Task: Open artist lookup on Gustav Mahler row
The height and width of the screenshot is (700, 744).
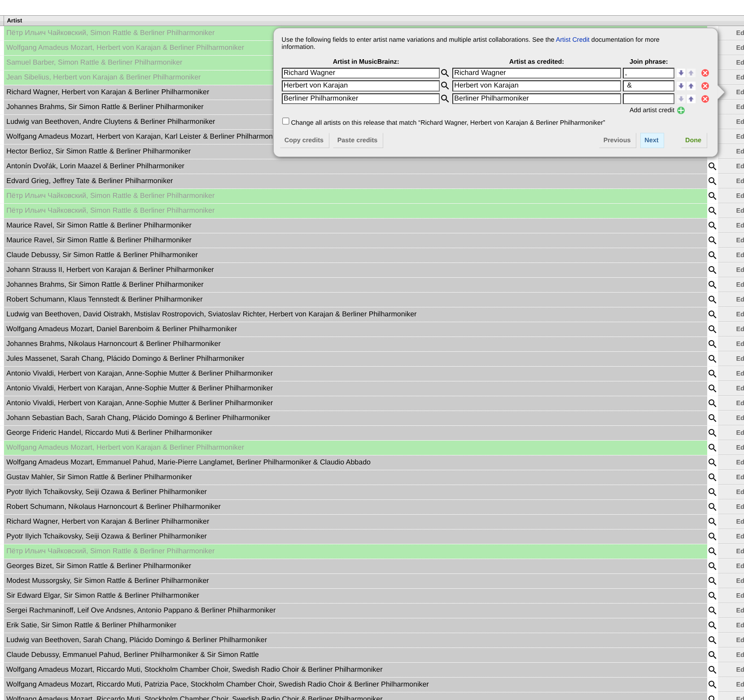Action: [712, 477]
